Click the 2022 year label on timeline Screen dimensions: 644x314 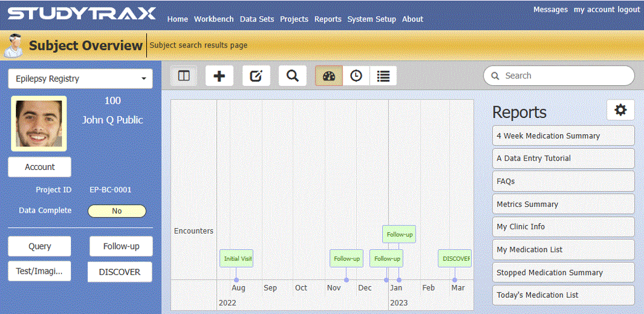point(228,303)
